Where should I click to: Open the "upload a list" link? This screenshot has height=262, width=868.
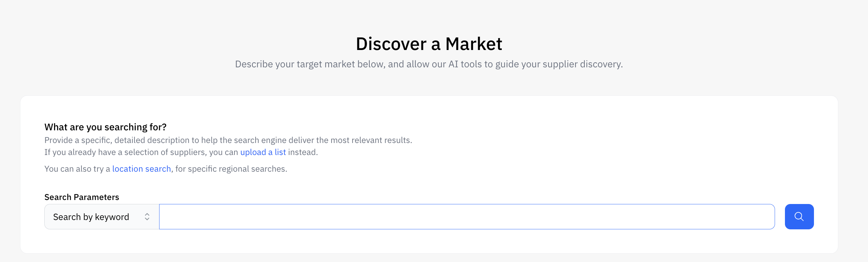tap(263, 152)
